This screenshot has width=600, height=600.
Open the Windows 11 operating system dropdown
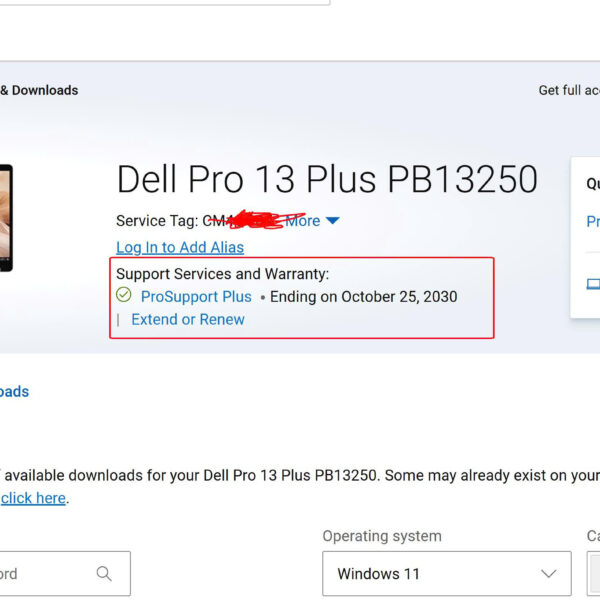(x=446, y=574)
